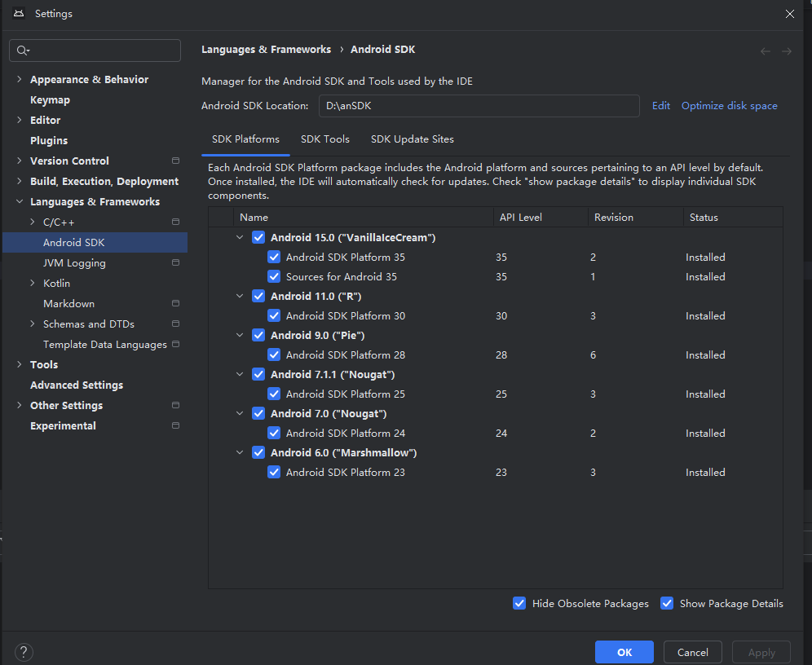The height and width of the screenshot is (665, 812).
Task: Collapse the Android 15.0 VanillaIceCream group
Action: [240, 237]
